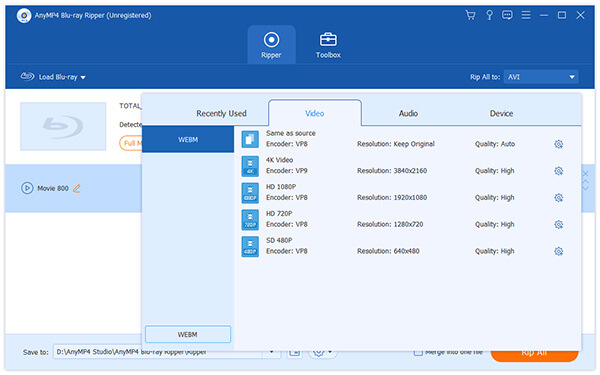Click Resolution: Keep Original text
Viewport: 600px width, 375px height.
point(396,144)
